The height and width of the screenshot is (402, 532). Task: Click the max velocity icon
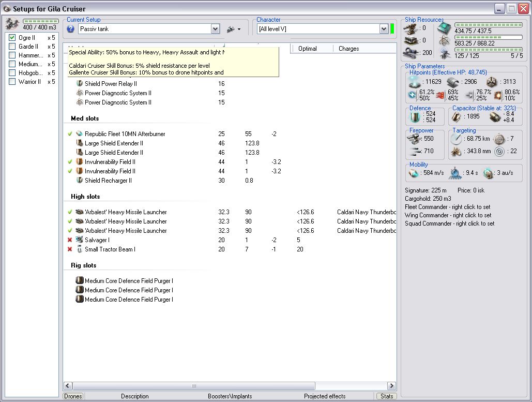(414, 173)
